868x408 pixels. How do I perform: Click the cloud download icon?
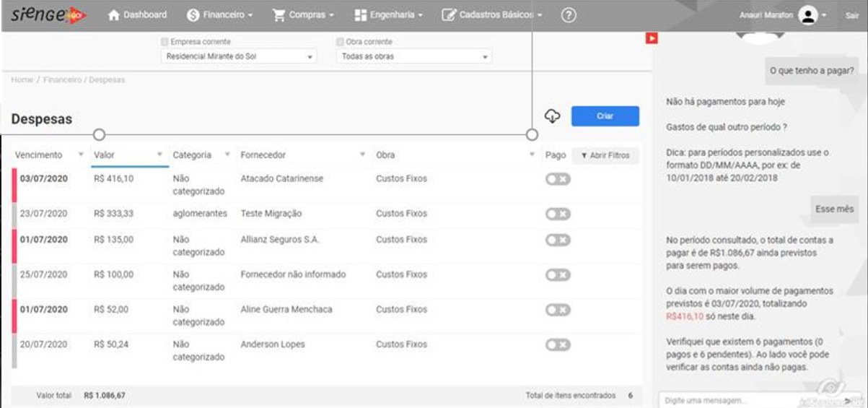click(x=552, y=116)
